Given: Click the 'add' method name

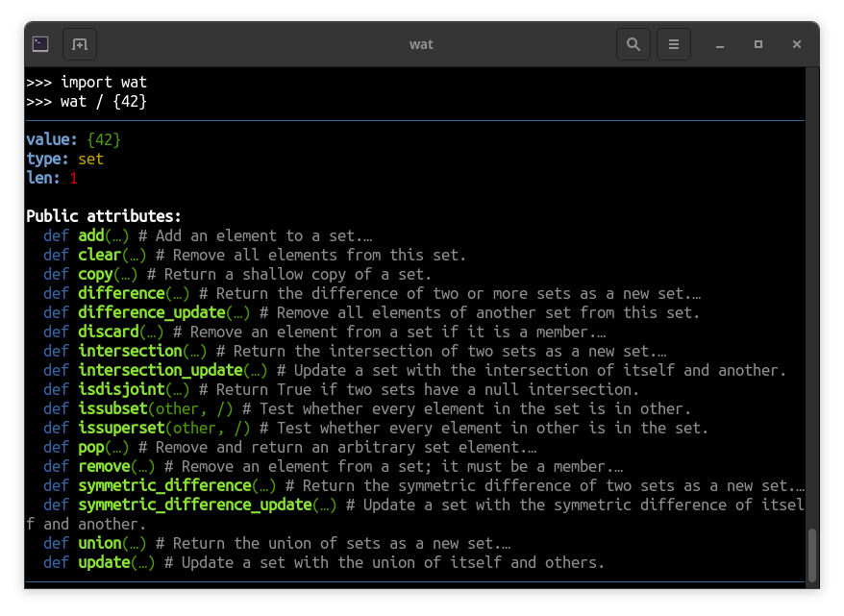Looking at the screenshot, I should pos(91,235).
